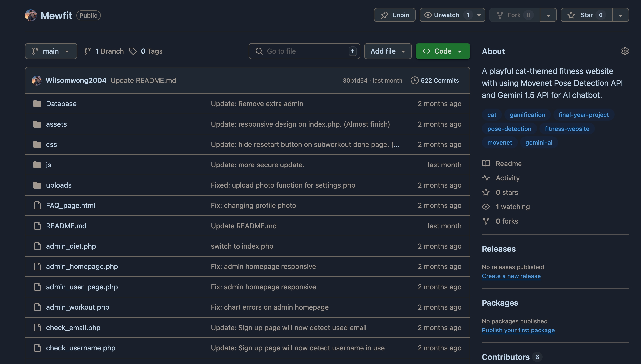Click the check_email.php file icon
Image resolution: width=641 pixels, height=364 pixels.
[37, 328]
